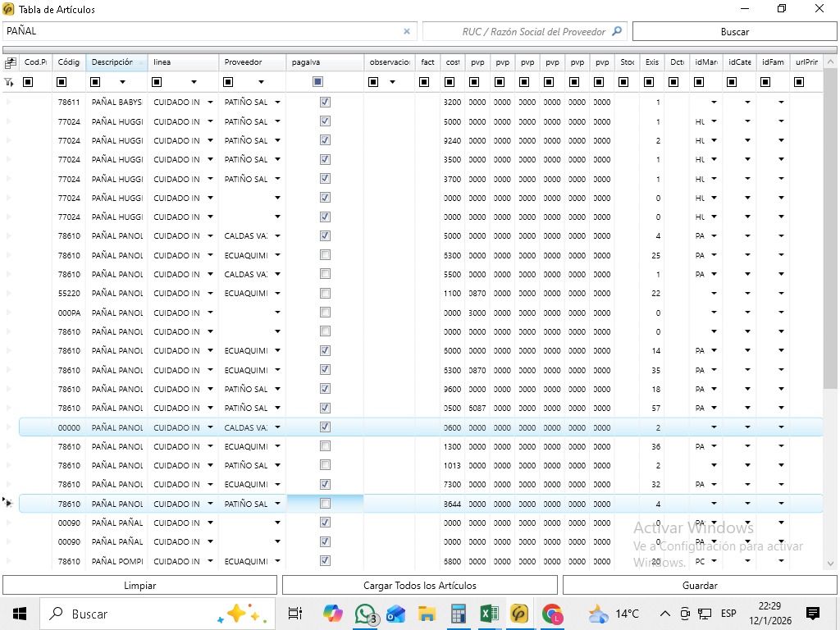This screenshot has height=630, width=840.
Task: Expand the linea dropdown for the CALDAS VA row 00000
Action: (210, 427)
